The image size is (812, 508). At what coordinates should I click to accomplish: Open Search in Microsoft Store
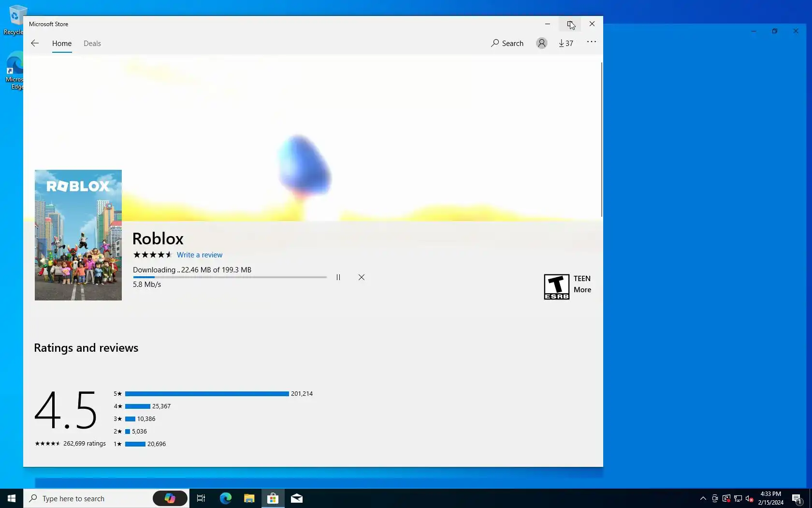click(507, 43)
